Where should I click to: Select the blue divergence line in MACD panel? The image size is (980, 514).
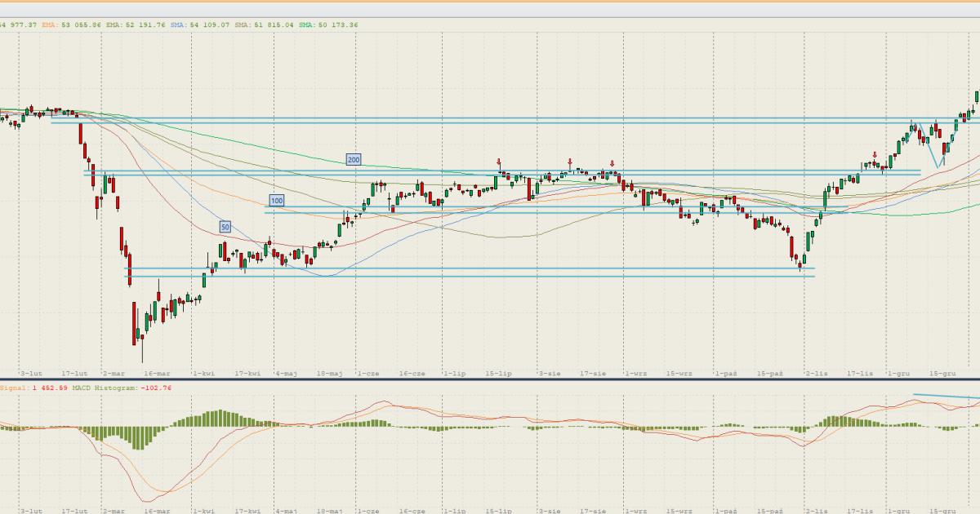pos(947,397)
